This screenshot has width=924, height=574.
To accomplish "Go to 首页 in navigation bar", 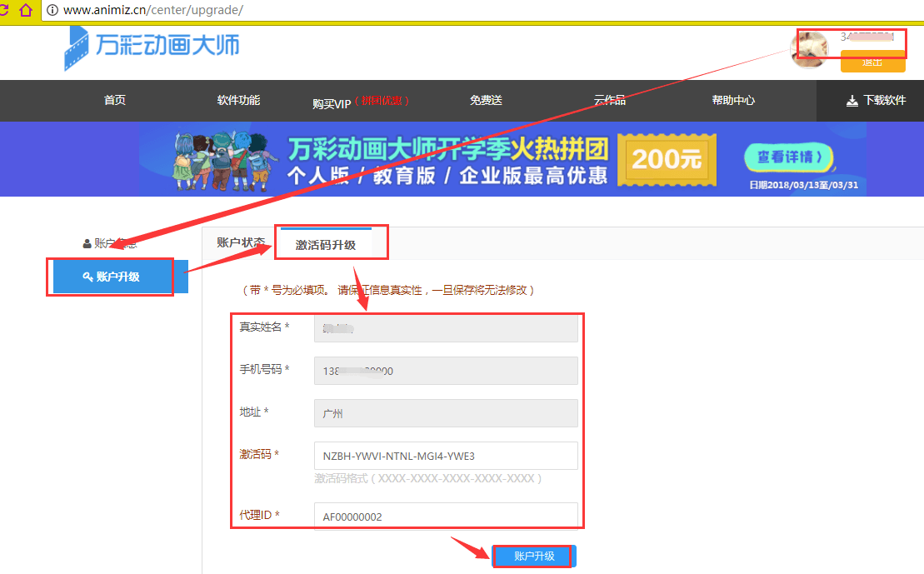I will click(115, 100).
